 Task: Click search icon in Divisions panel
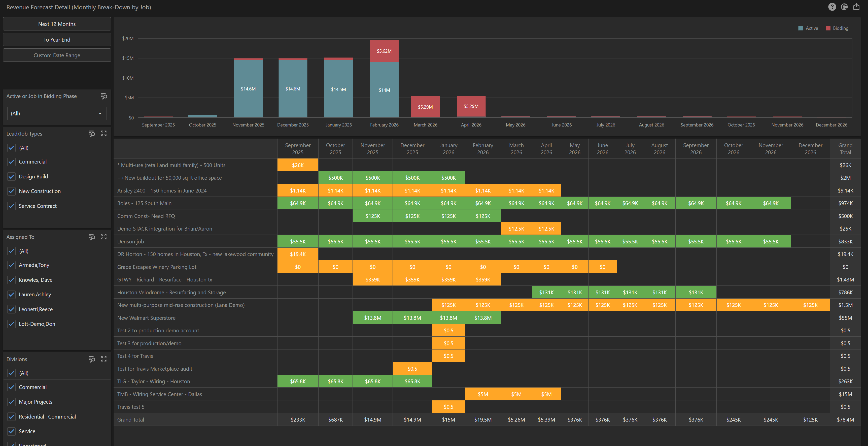(92, 359)
